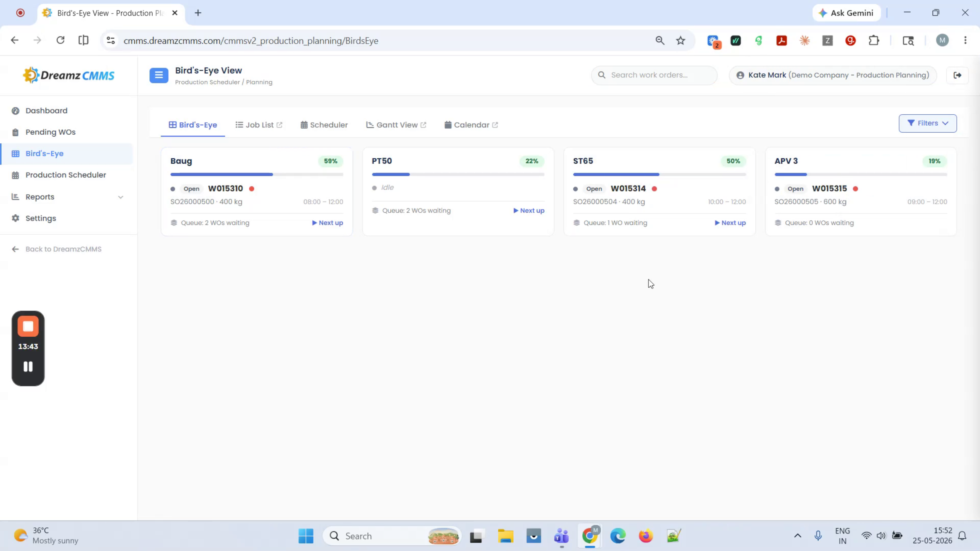Click the taskbar Search box
Image resolution: width=980 pixels, height=551 pixels.
(x=392, y=536)
